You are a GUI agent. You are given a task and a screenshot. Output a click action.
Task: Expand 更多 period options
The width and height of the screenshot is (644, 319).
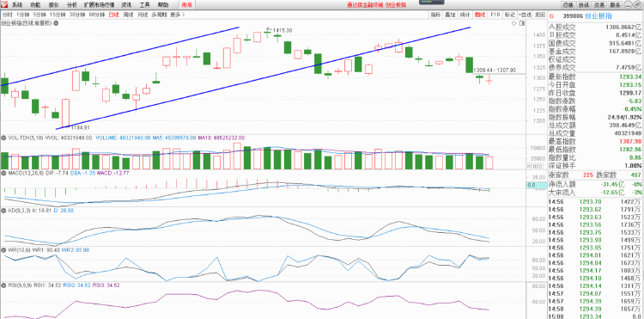point(178,15)
